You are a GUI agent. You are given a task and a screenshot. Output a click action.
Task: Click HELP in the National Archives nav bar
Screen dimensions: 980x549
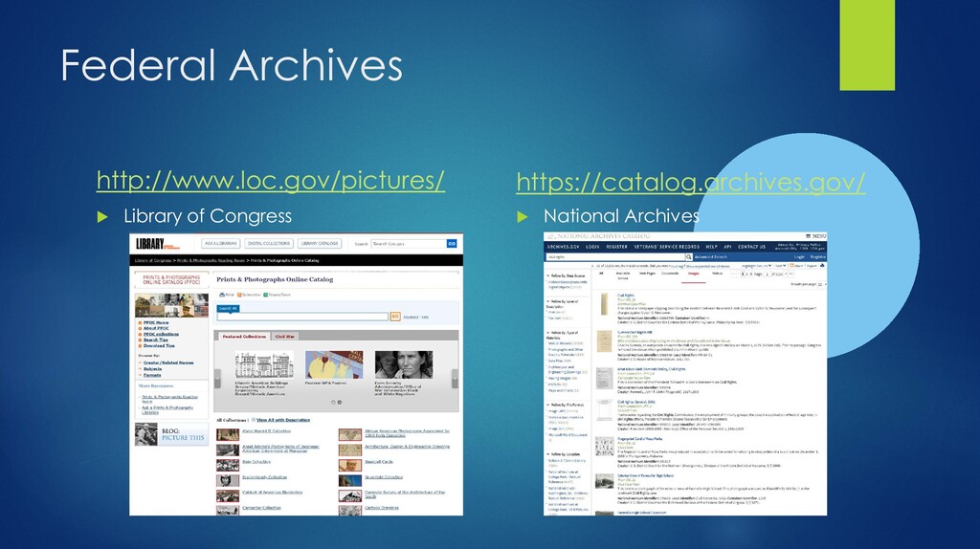[x=711, y=247]
